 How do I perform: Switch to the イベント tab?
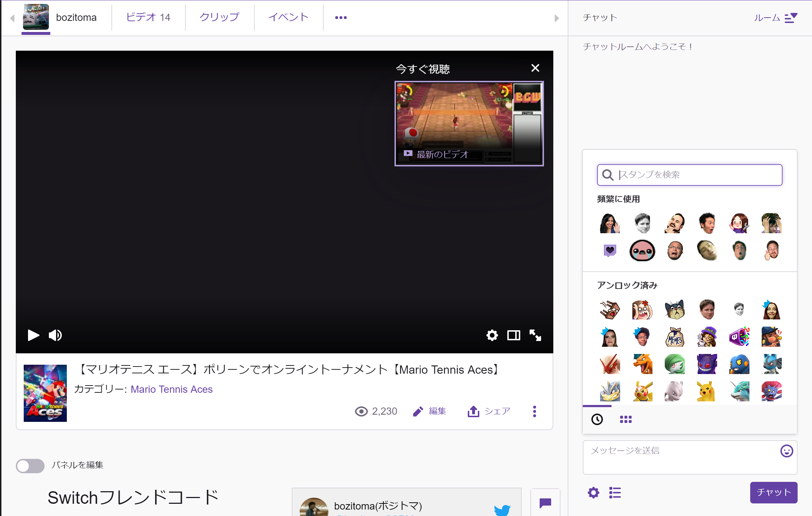(289, 17)
